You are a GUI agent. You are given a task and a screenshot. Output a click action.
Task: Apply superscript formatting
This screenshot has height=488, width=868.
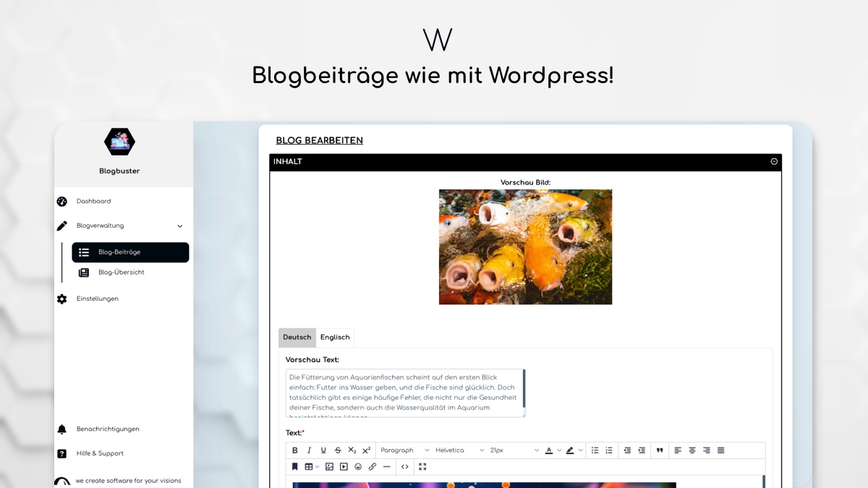coord(366,450)
